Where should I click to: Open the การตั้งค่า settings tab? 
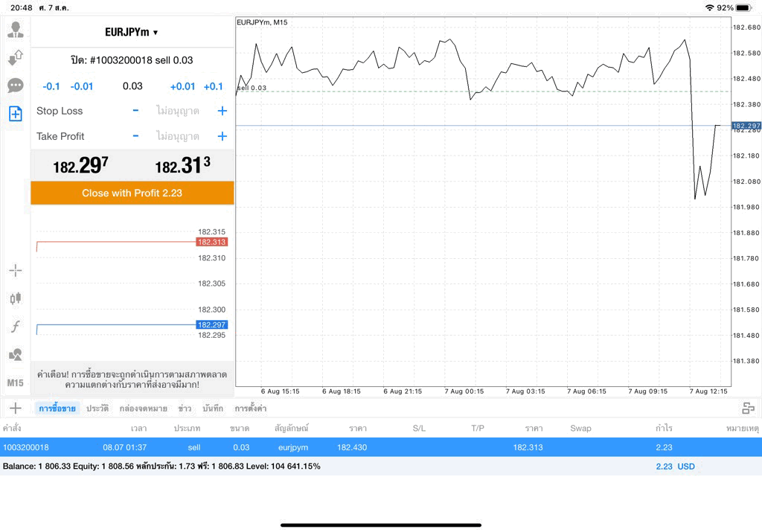250,408
